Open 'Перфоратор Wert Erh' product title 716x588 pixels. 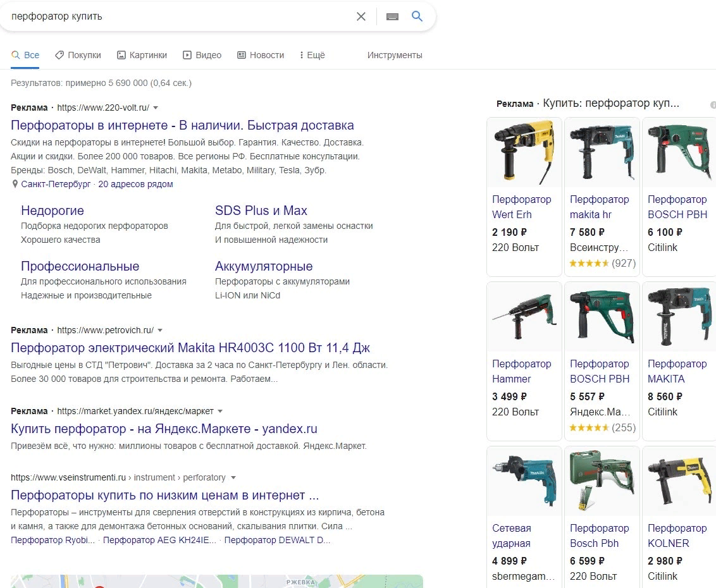(521, 207)
